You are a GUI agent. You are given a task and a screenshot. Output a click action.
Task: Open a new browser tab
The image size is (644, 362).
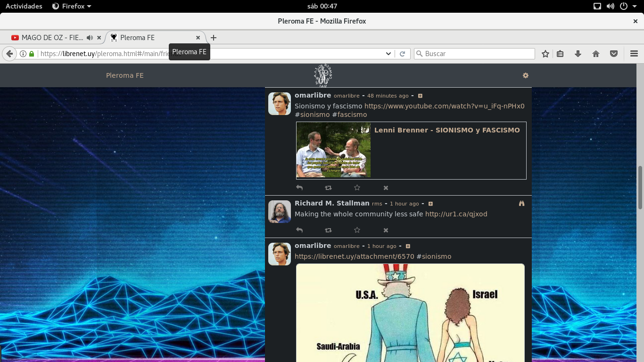click(x=214, y=38)
